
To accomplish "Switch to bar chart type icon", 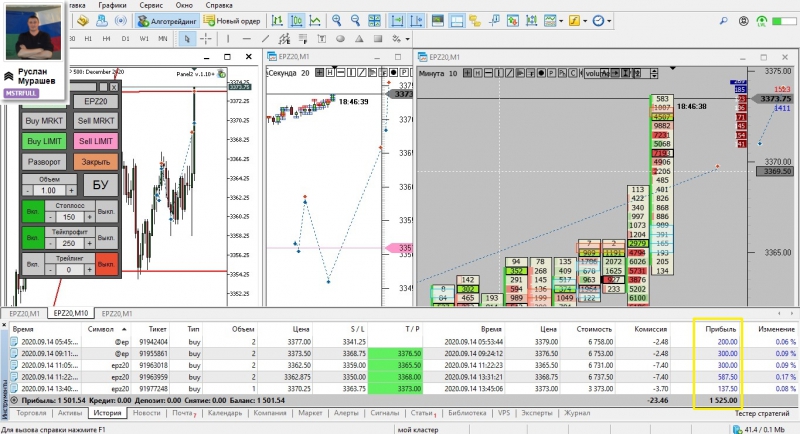I will pyautogui.click(x=277, y=21).
